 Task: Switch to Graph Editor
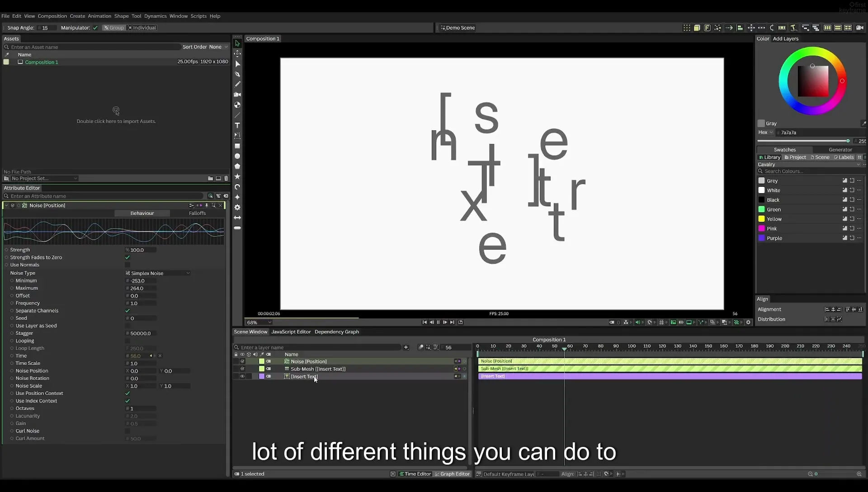coord(452,474)
